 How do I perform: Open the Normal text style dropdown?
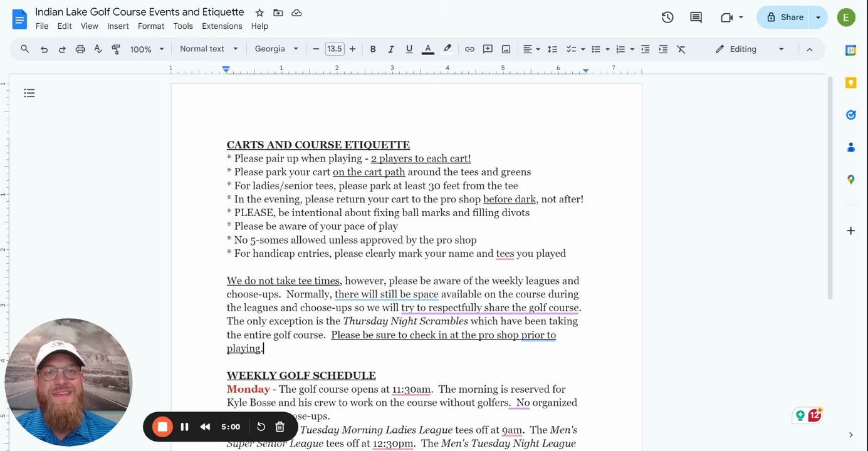click(209, 49)
